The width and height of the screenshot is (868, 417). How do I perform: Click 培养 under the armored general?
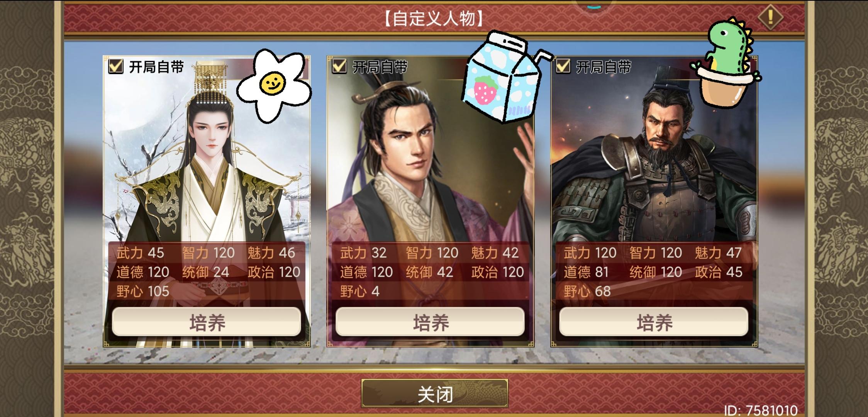click(x=654, y=322)
